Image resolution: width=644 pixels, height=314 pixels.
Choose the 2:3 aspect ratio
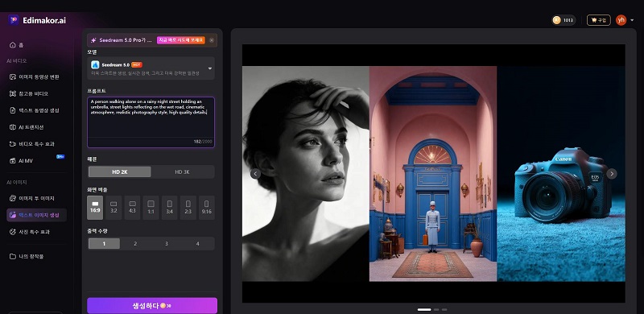point(188,207)
